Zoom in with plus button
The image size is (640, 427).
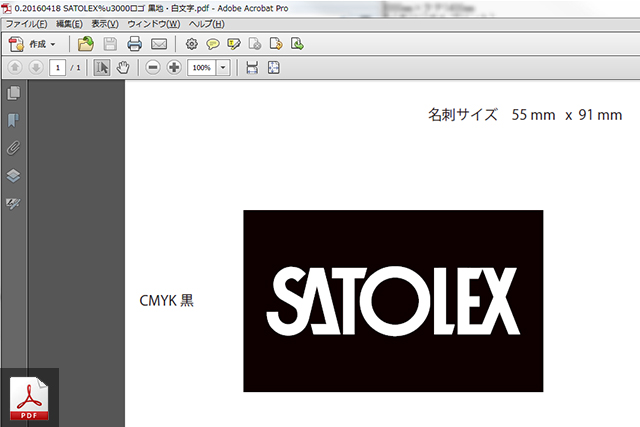[x=174, y=67]
